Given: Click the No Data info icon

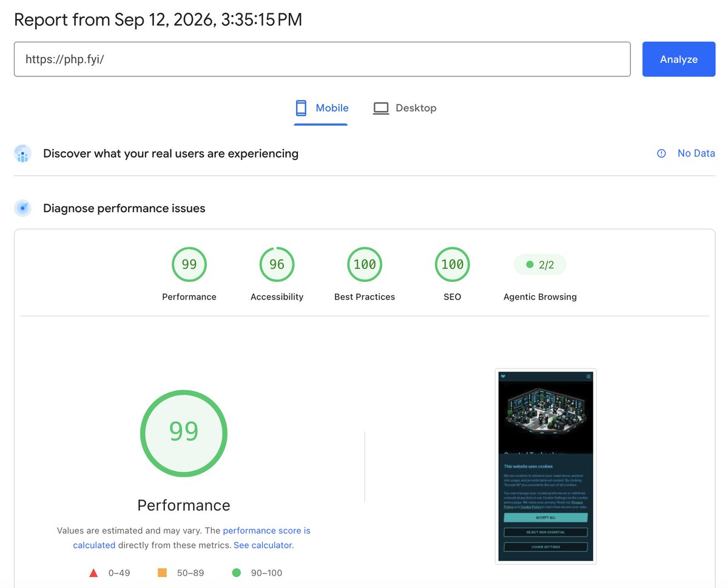Looking at the screenshot, I should click(x=661, y=153).
